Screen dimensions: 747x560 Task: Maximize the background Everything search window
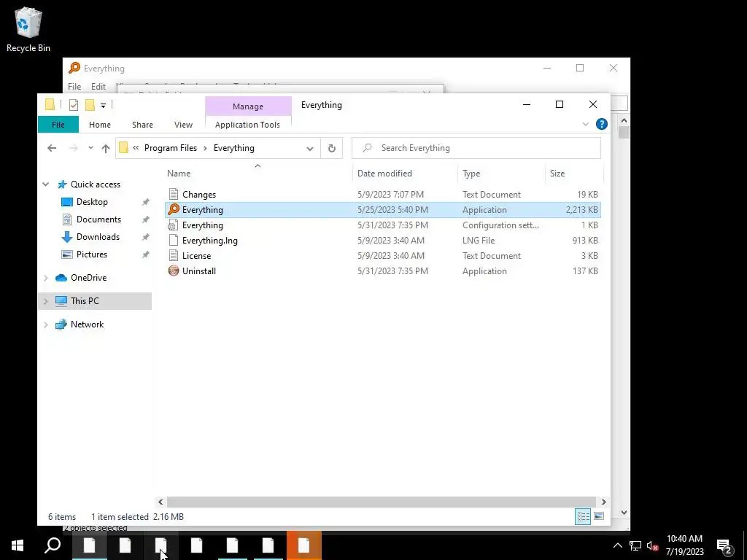tap(580, 68)
